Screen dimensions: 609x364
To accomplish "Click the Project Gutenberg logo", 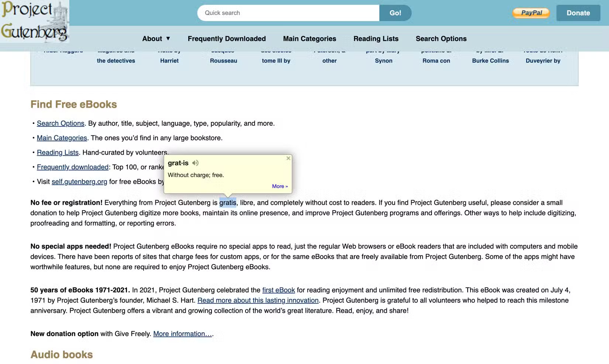I will [x=34, y=22].
